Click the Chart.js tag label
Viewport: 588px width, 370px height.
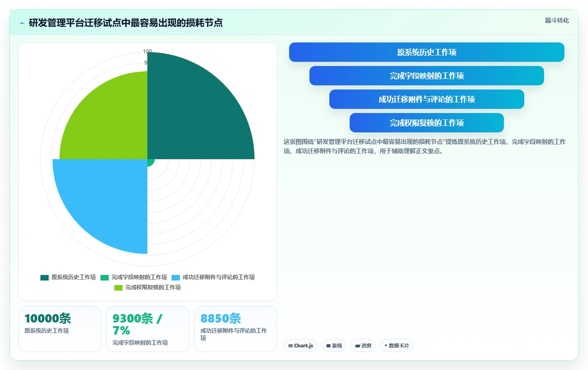[x=303, y=346]
